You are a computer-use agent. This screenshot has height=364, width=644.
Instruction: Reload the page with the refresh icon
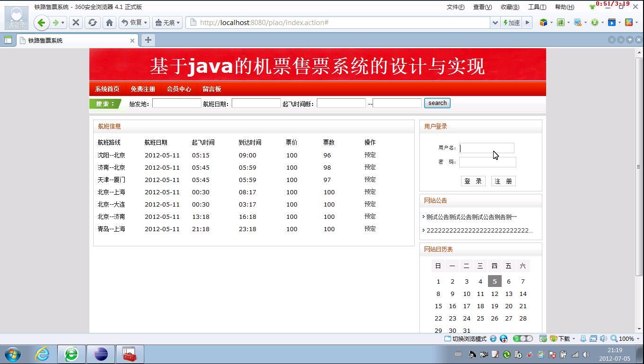93,23
